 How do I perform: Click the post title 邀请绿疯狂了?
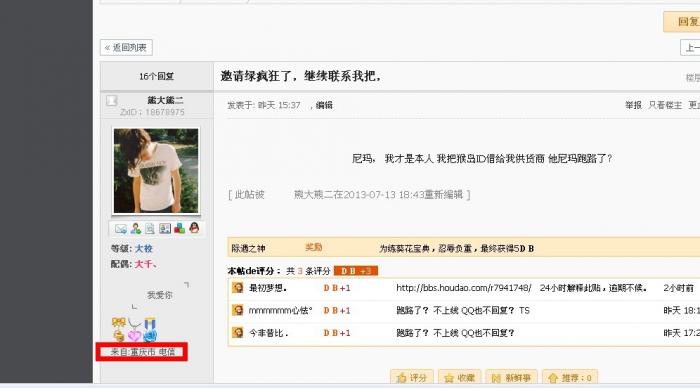point(301,76)
